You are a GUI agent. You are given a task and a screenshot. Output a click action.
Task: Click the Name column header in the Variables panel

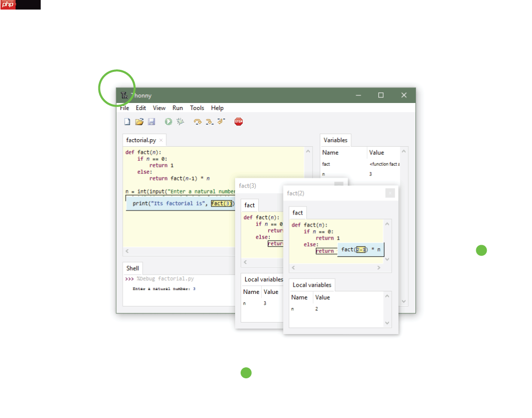(x=344, y=153)
